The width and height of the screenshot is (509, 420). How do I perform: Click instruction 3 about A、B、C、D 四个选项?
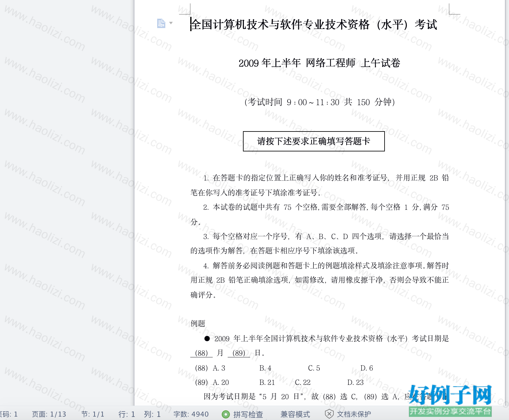[x=320, y=243]
